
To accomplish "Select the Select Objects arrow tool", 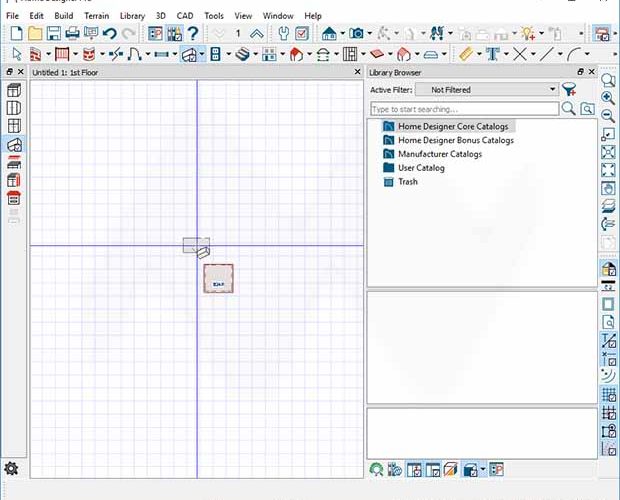I will click(17, 54).
